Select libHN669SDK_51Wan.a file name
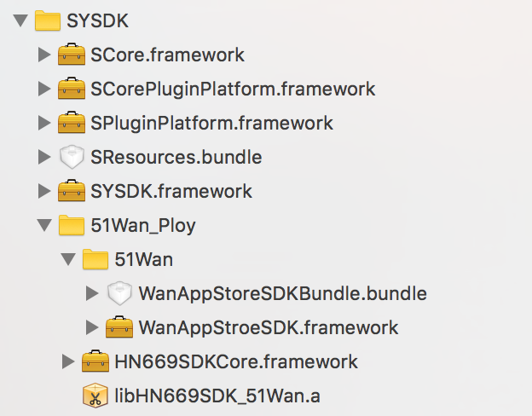Image resolution: width=532 pixels, height=416 pixels. click(x=217, y=396)
